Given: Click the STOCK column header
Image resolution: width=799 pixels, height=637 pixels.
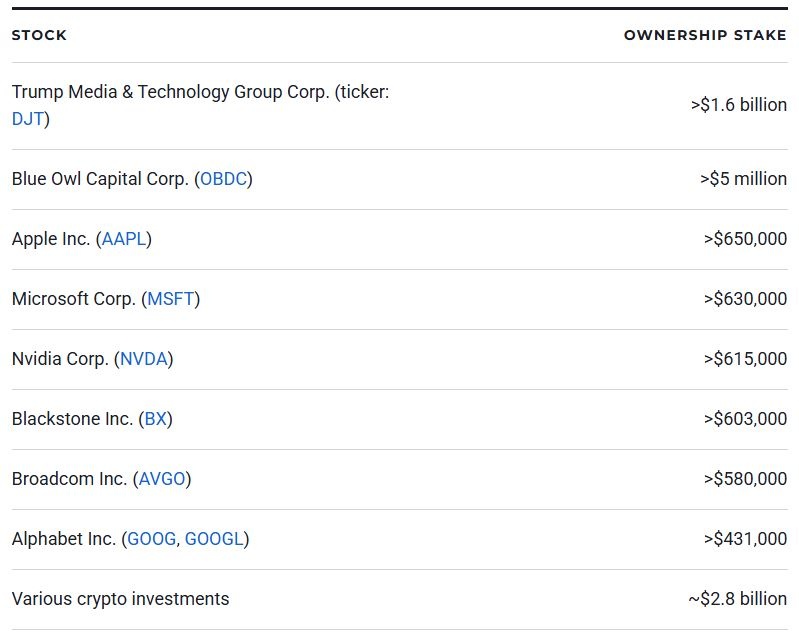Looking at the screenshot, I should (39, 35).
